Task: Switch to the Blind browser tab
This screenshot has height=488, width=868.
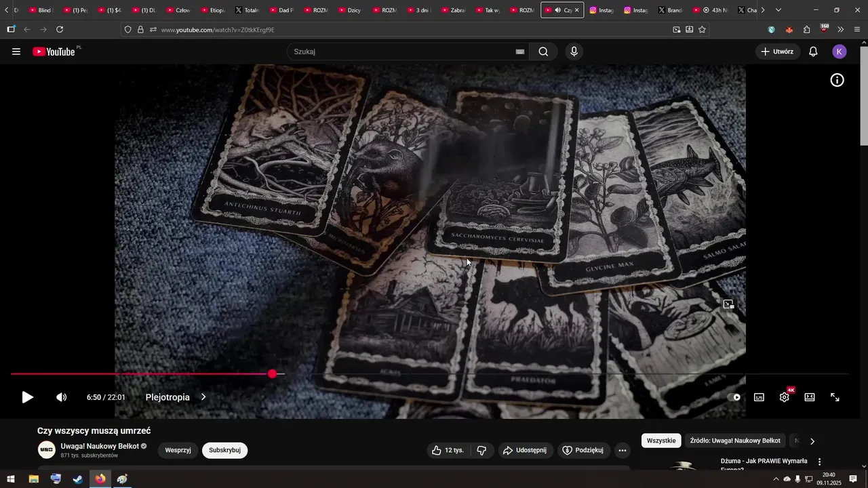Action: click(x=41, y=10)
